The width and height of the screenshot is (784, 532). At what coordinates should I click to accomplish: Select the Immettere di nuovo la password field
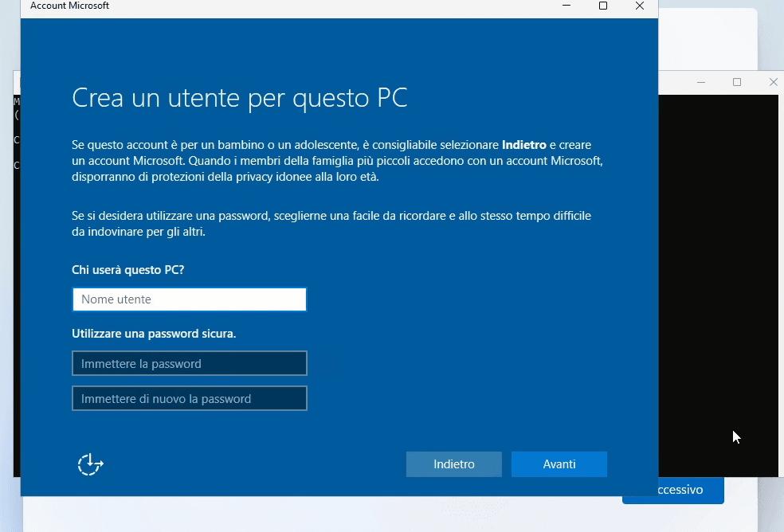click(x=190, y=398)
